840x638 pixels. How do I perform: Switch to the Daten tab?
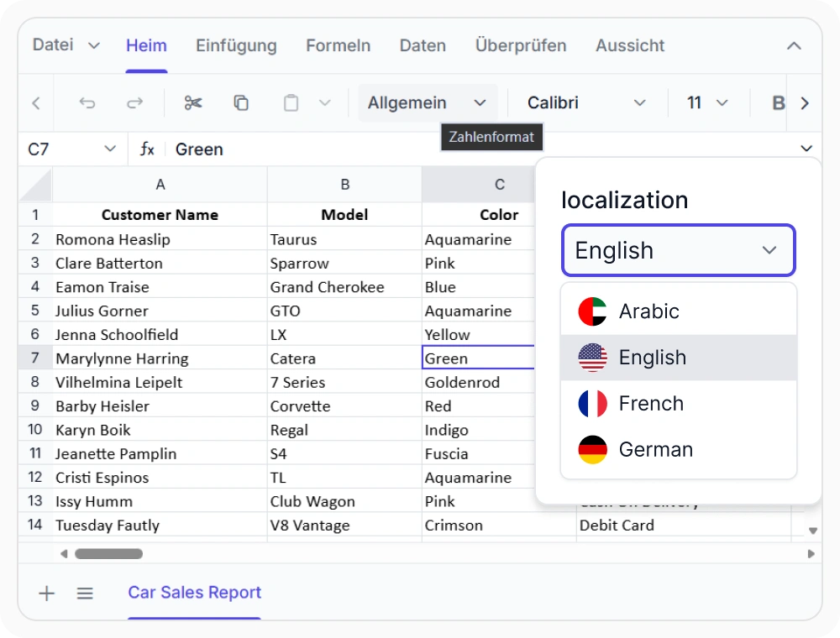pyautogui.click(x=423, y=45)
